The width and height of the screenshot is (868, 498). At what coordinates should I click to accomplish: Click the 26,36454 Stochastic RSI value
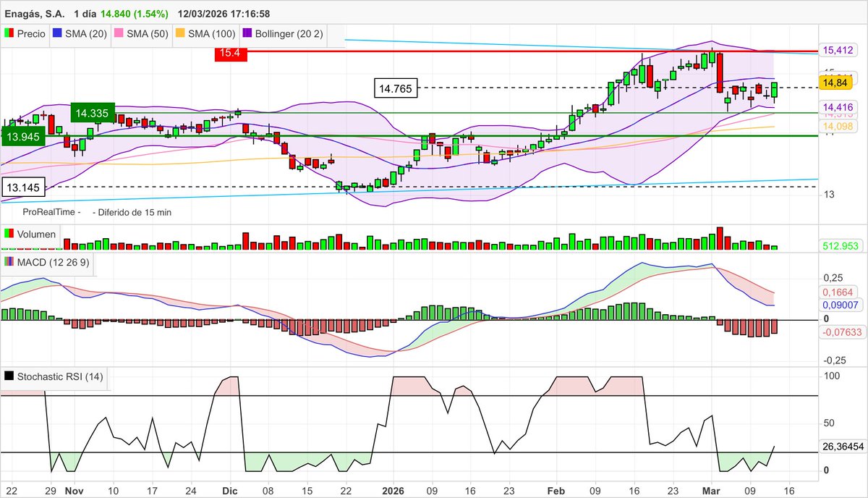pos(842,447)
